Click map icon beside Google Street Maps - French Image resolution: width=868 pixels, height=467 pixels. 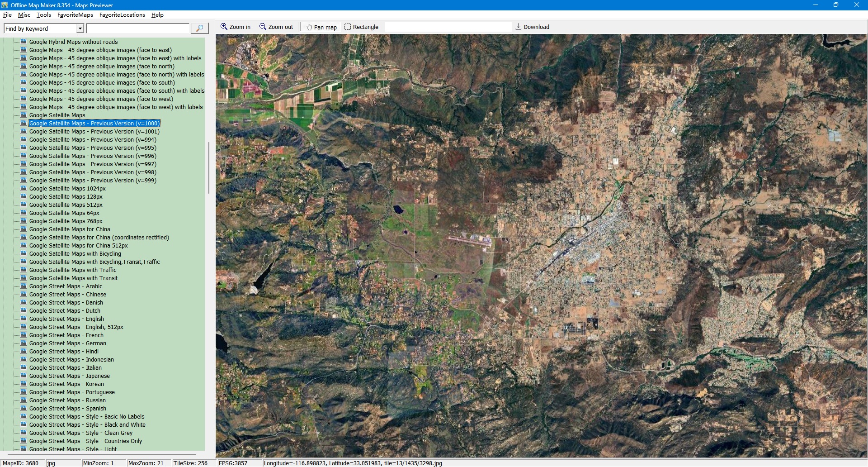pos(24,335)
